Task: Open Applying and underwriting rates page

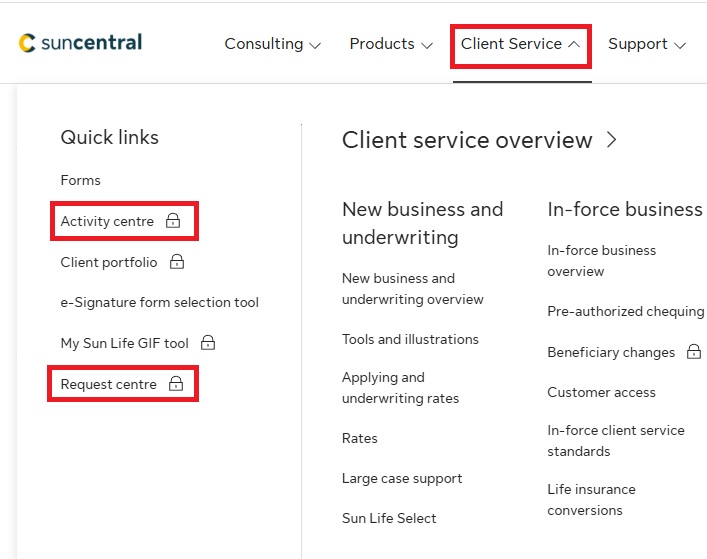Action: [x=400, y=388]
